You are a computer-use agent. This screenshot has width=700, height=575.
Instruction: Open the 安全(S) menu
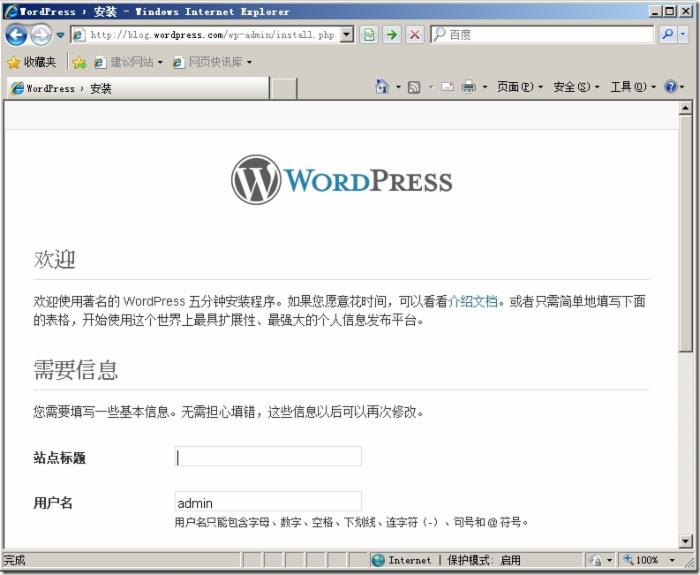click(x=576, y=88)
